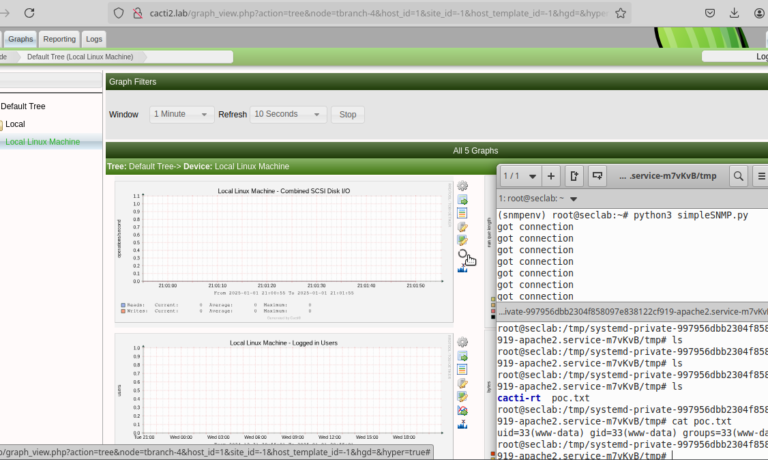The height and width of the screenshot is (460, 768).
Task: Add a new terminal tab with plus icon
Action: click(551, 176)
